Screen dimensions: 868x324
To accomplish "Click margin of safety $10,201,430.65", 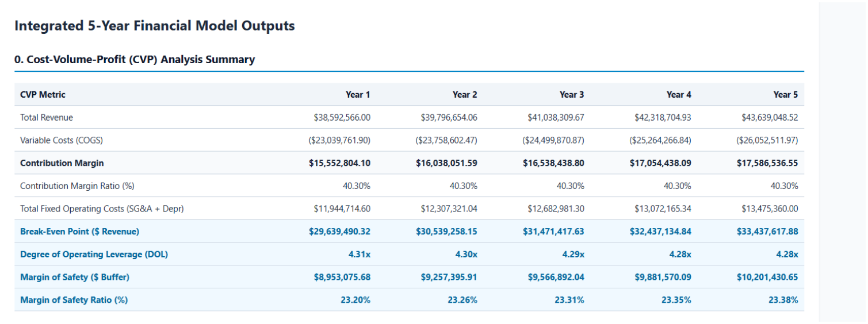I will (768, 277).
